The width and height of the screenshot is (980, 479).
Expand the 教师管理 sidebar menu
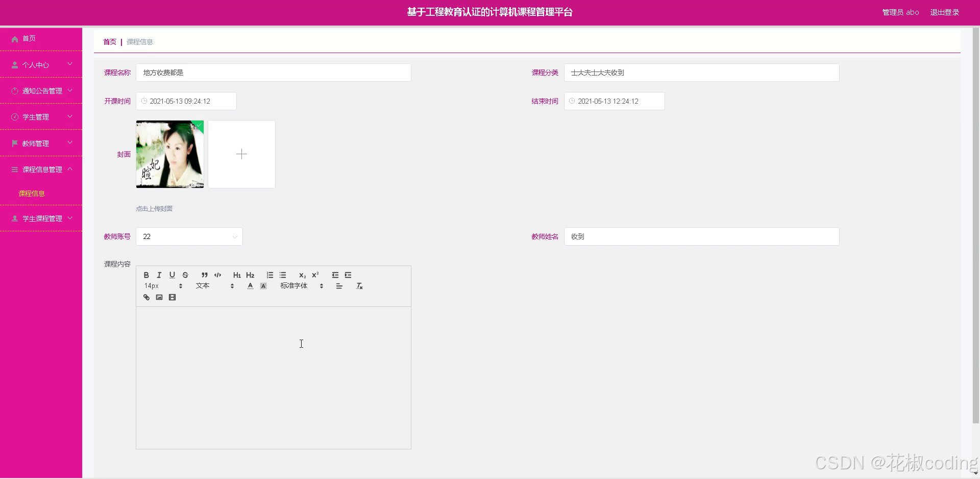(41, 143)
